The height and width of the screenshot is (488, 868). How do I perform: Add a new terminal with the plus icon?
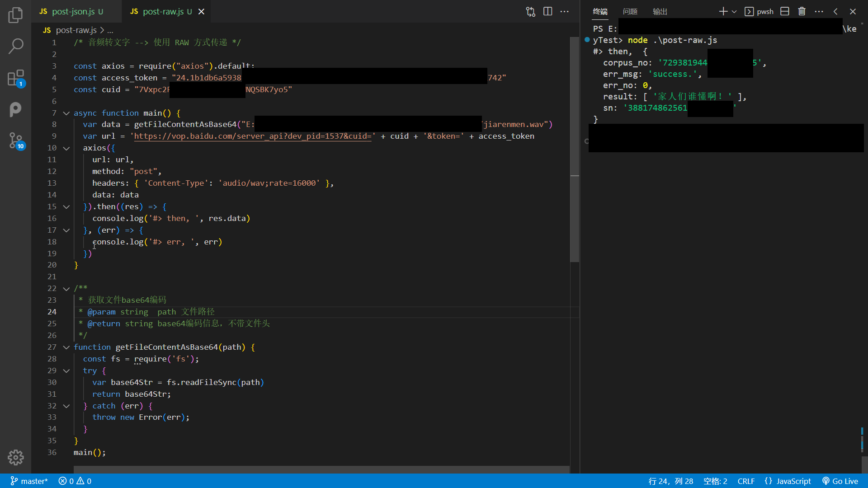(723, 11)
